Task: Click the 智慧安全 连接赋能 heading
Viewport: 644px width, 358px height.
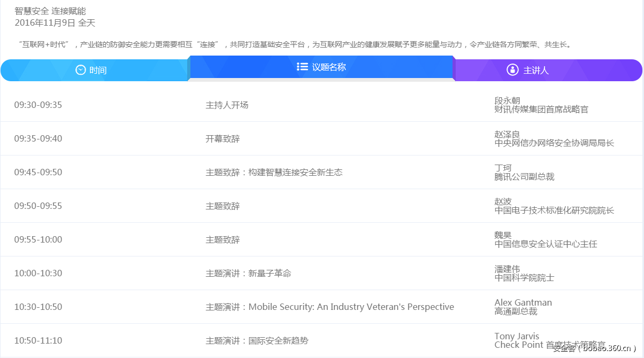Action: coord(50,11)
